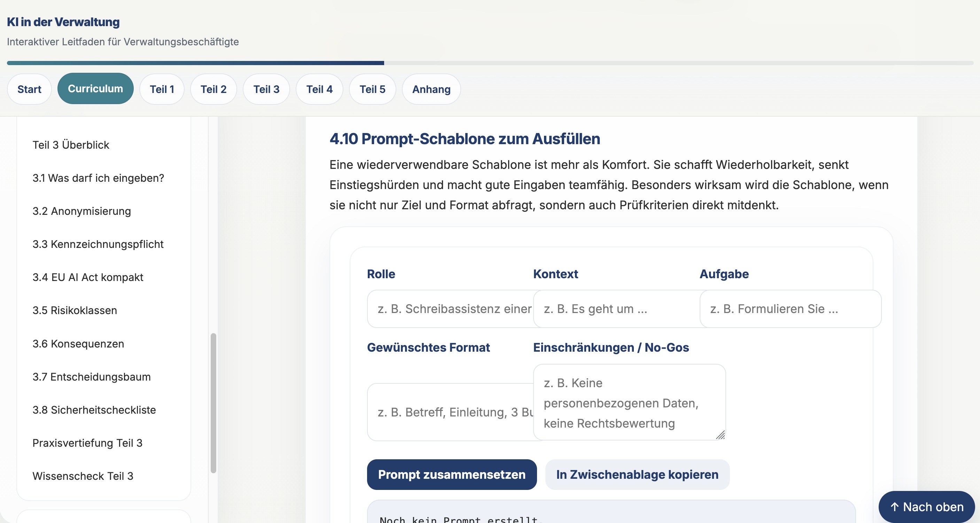
Task: Click the KI in der Verwaltung title
Action: tap(63, 22)
